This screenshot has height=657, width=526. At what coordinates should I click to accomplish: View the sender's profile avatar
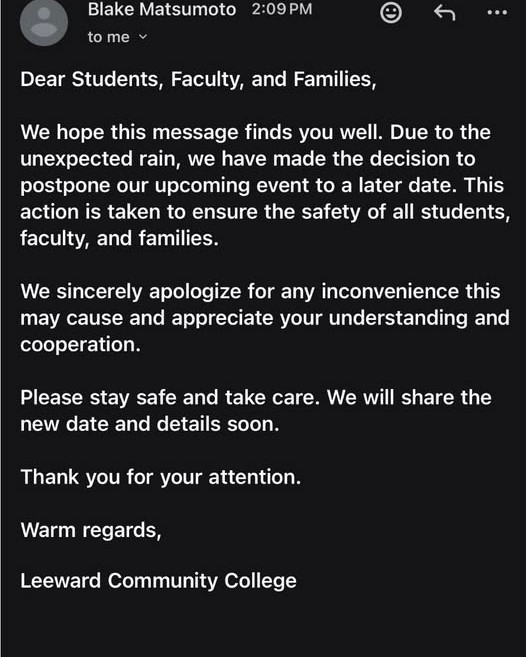pos(44,21)
